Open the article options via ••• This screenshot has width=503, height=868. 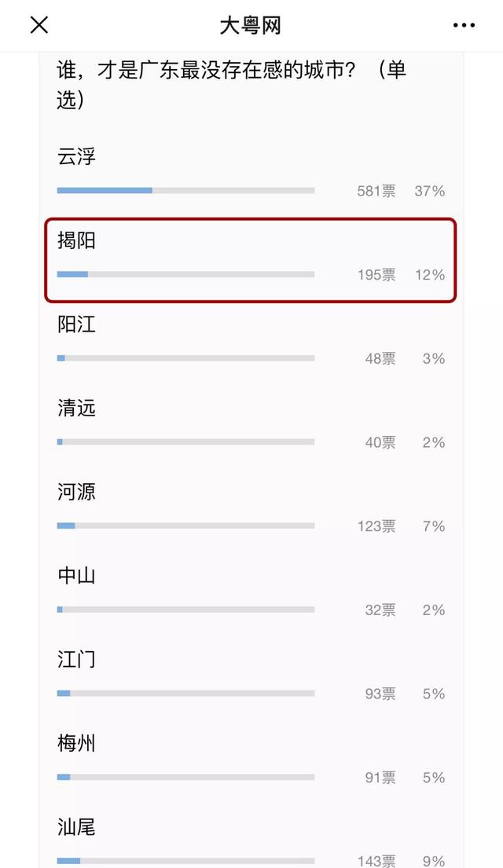[x=464, y=25]
